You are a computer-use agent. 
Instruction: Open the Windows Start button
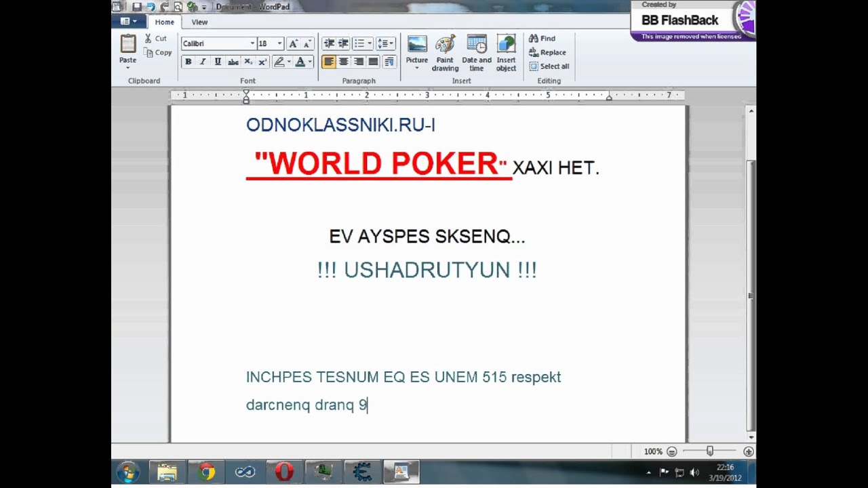tap(128, 472)
